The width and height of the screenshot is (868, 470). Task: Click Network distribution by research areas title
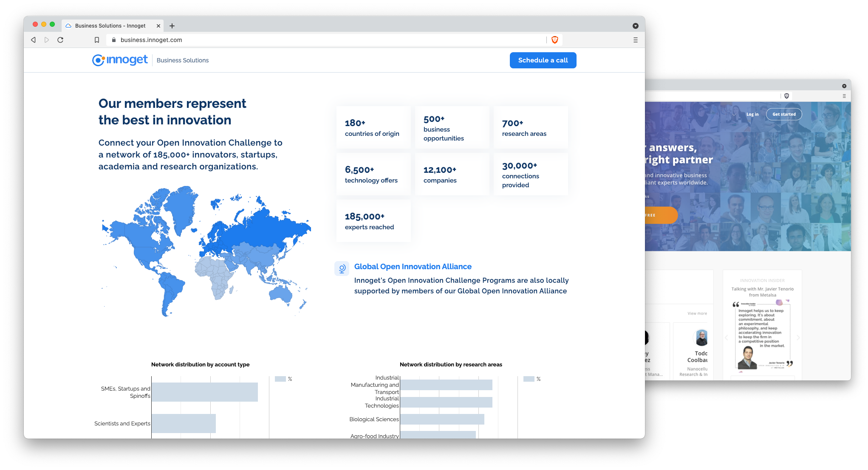pos(451,364)
